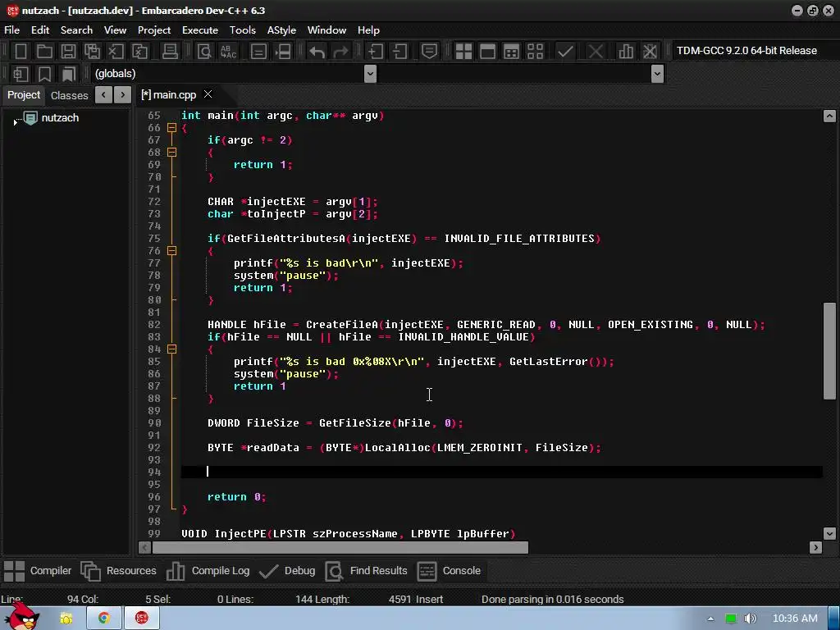Viewport: 840px width, 630px height.
Task: Click the Compile four-squares icon
Action: (463, 52)
